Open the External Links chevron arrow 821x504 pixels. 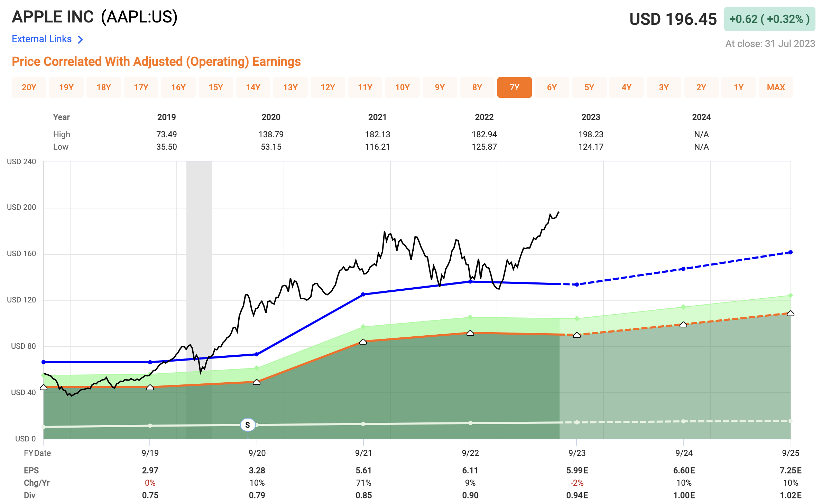click(x=80, y=40)
